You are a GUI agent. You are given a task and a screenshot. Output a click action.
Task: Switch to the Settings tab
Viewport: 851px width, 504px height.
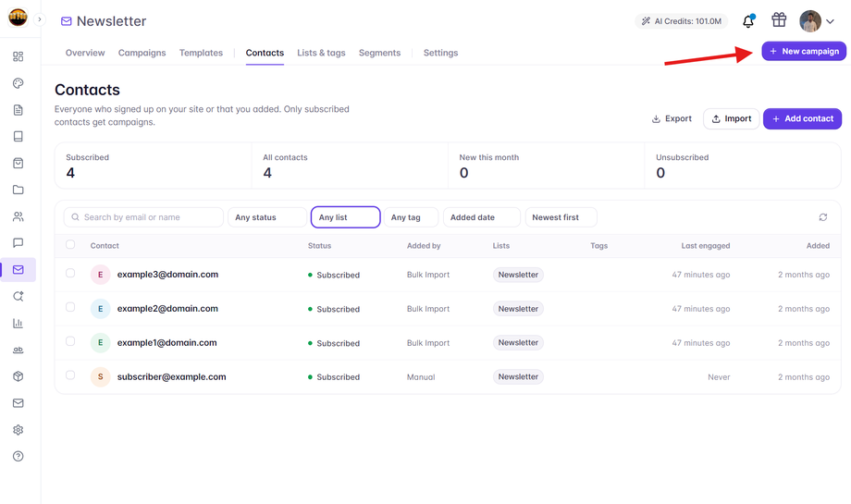[440, 53]
